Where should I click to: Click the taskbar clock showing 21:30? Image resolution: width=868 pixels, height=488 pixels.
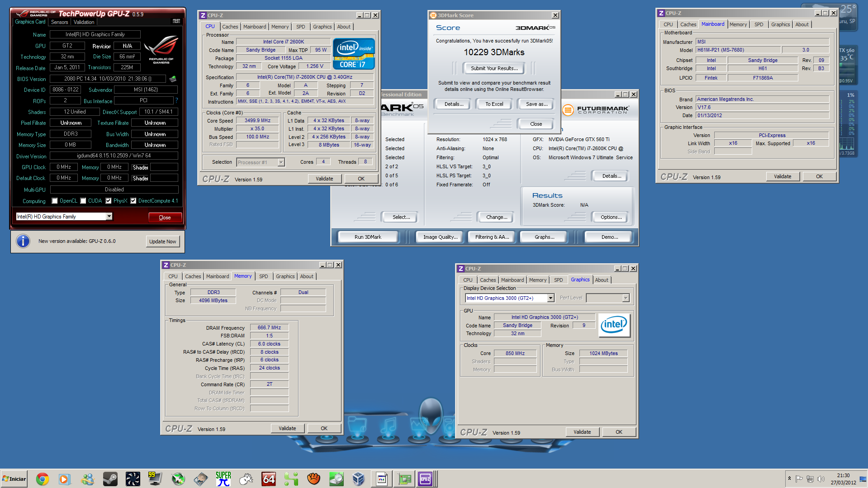[843, 479]
